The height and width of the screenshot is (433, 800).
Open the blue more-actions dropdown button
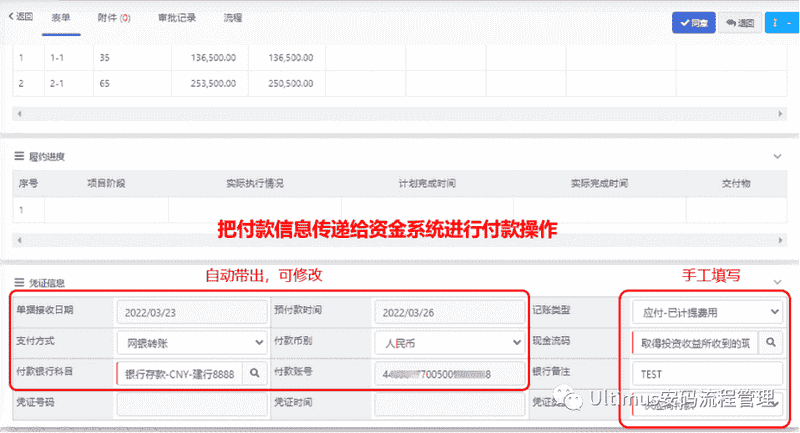click(x=782, y=22)
